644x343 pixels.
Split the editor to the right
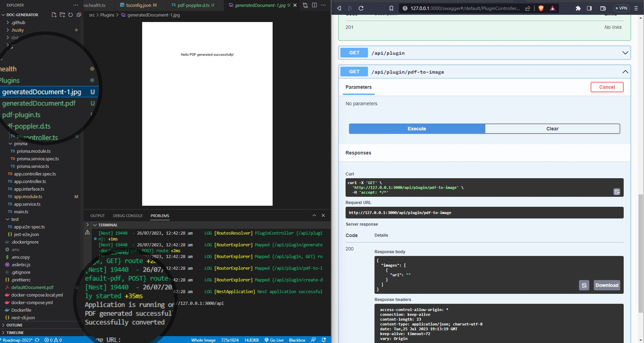314,5
